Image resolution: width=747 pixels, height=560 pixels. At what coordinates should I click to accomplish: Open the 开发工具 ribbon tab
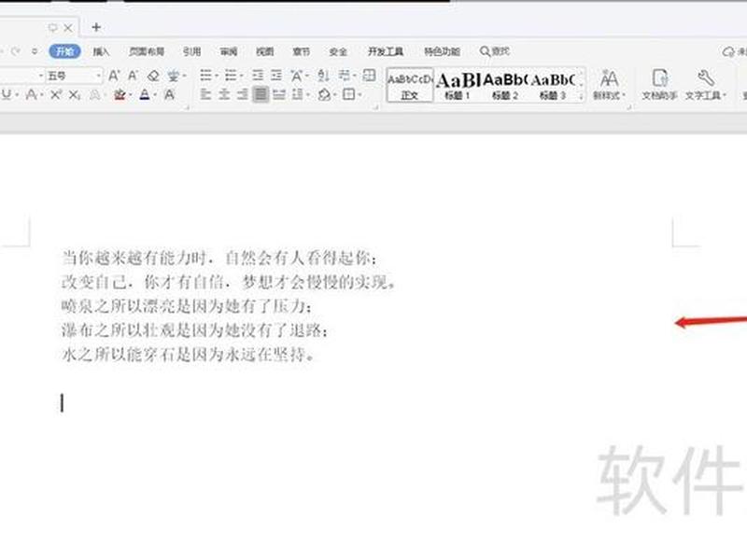386,51
